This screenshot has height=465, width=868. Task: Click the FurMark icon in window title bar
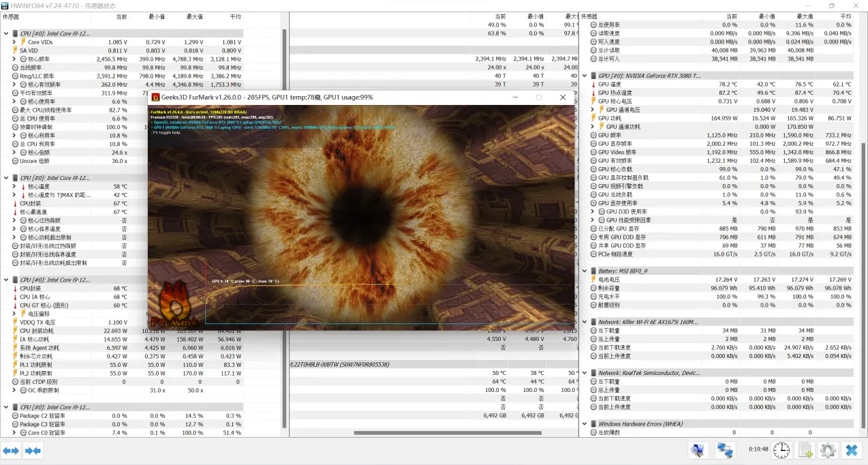155,97
